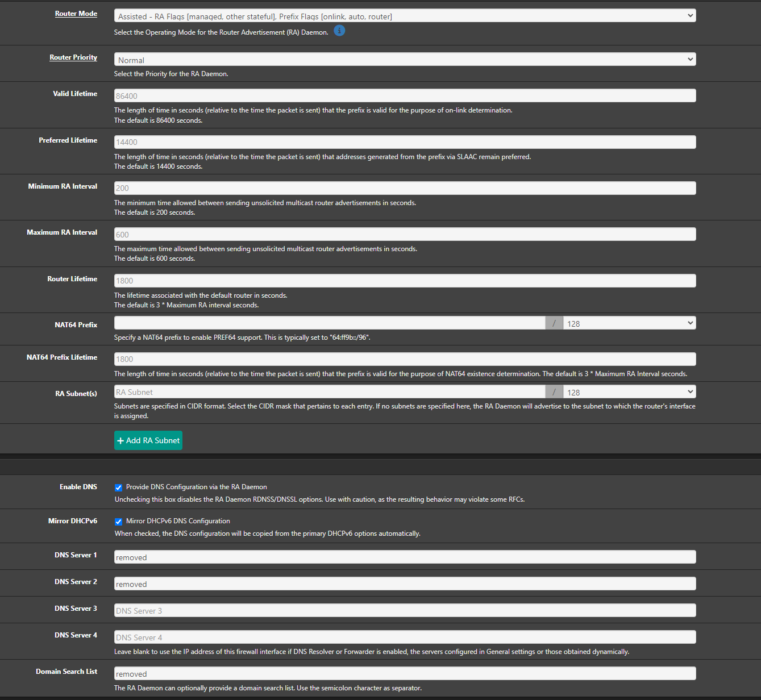Click into the Preferred Lifetime field

[405, 142]
